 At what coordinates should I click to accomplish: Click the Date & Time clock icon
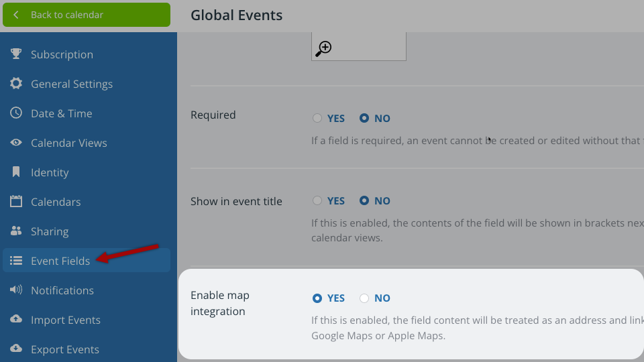pyautogui.click(x=16, y=113)
